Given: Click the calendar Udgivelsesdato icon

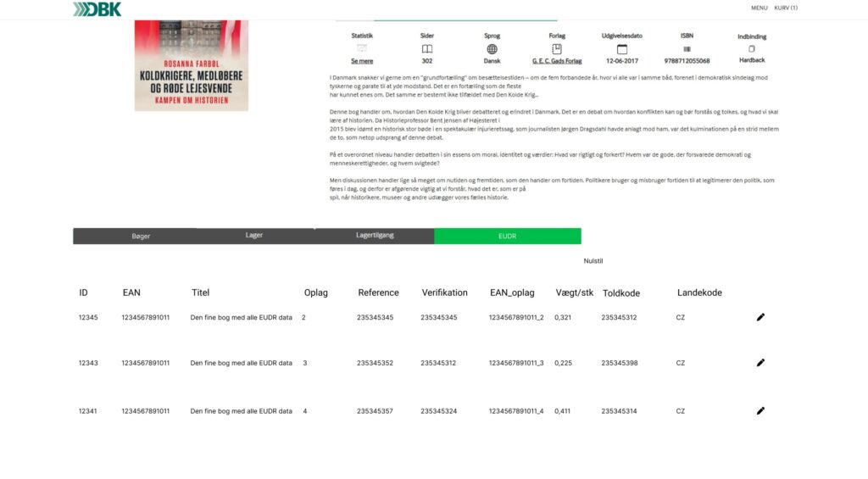Looking at the screenshot, I should click(x=622, y=49).
